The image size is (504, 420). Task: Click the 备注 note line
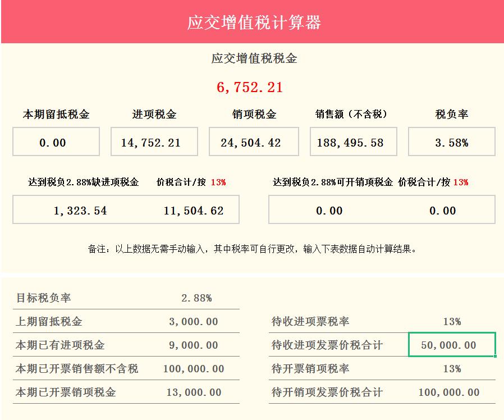click(253, 249)
